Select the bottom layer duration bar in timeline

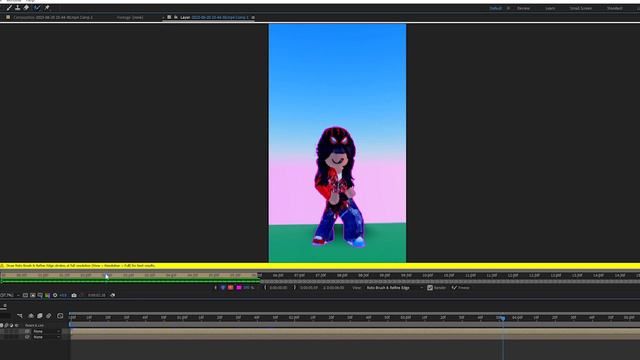pyautogui.click(x=355, y=337)
